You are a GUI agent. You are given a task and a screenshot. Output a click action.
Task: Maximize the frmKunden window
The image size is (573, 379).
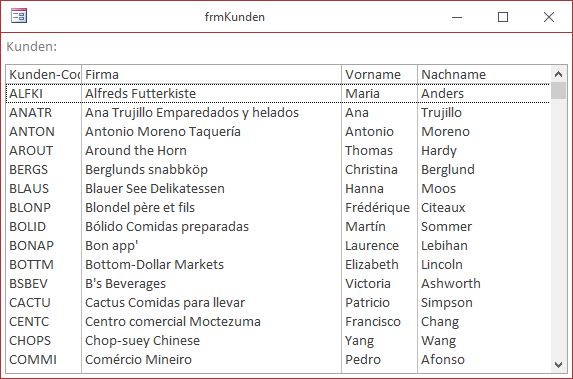coord(503,17)
